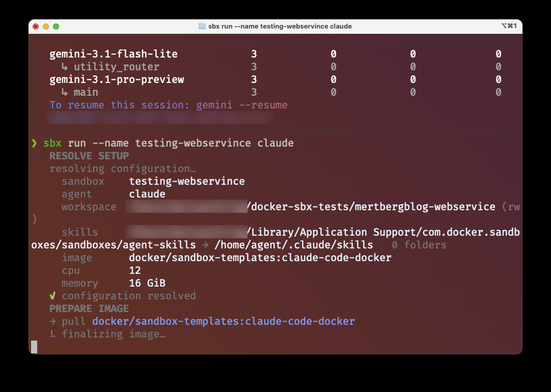Click the gemini --resume command text
Image resolution: width=551 pixels, height=392 pixels.
pyautogui.click(x=242, y=105)
